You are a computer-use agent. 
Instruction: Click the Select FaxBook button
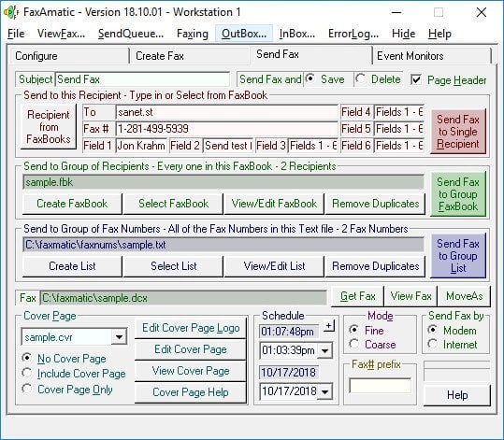point(173,204)
